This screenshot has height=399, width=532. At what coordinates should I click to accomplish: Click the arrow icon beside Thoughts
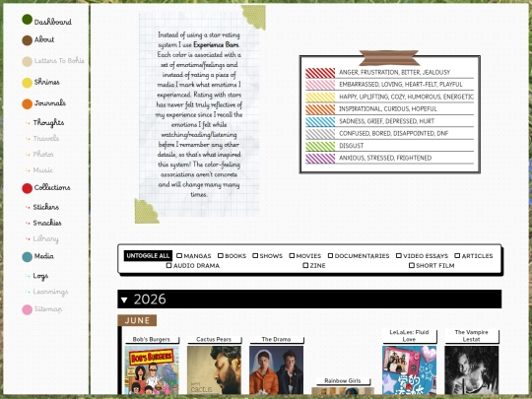(28, 123)
